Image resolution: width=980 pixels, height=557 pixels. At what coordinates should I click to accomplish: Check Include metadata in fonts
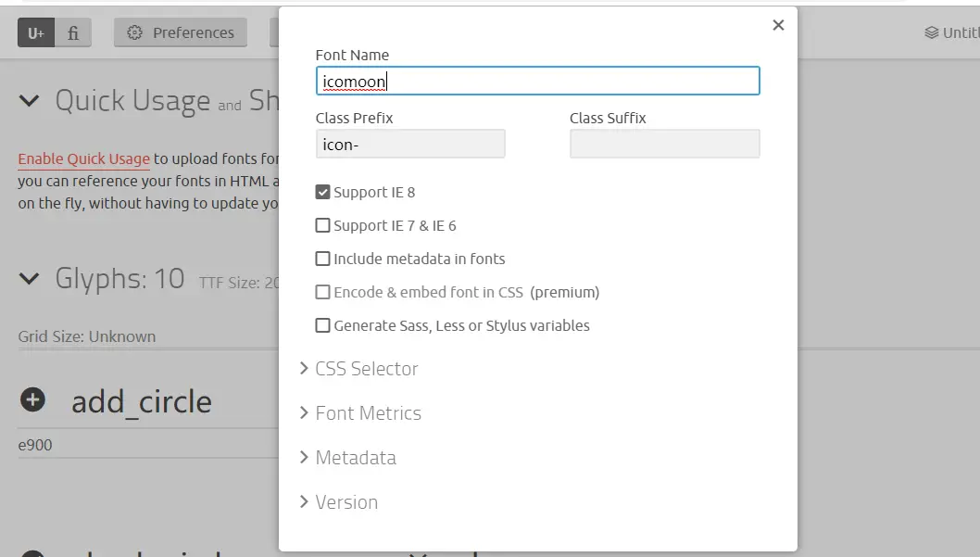click(x=323, y=260)
